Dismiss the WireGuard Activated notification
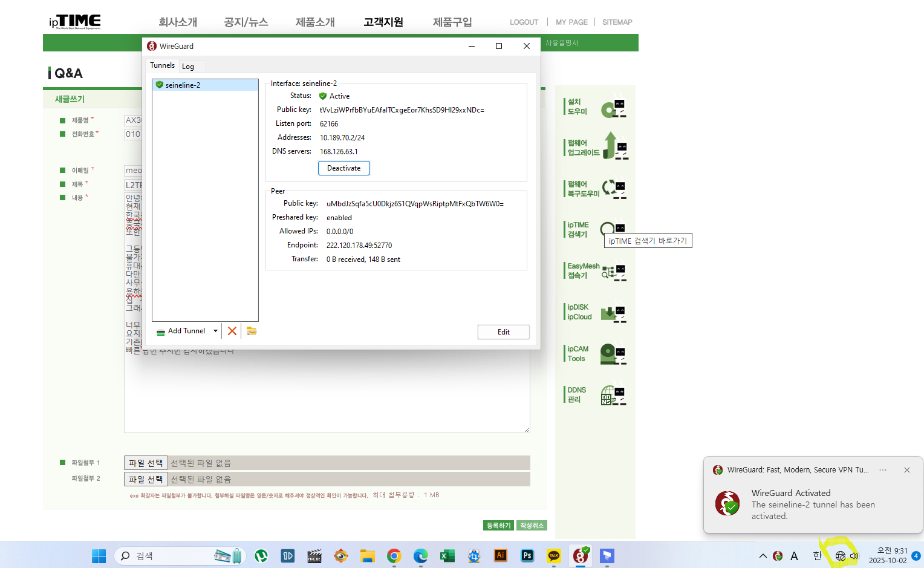 (907, 470)
